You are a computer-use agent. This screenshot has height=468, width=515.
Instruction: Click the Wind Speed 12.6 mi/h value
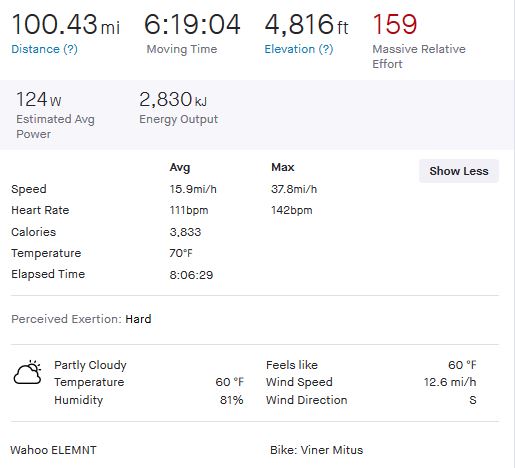[x=450, y=382]
